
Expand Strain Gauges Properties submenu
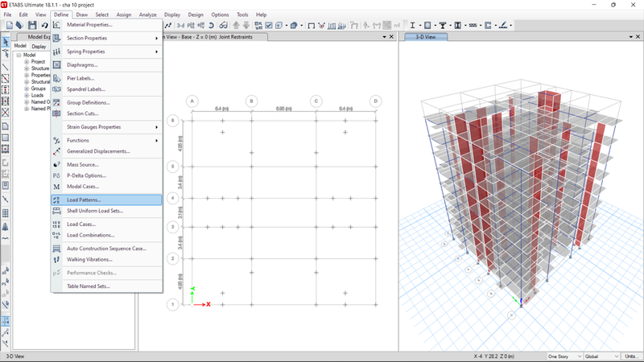(x=156, y=127)
